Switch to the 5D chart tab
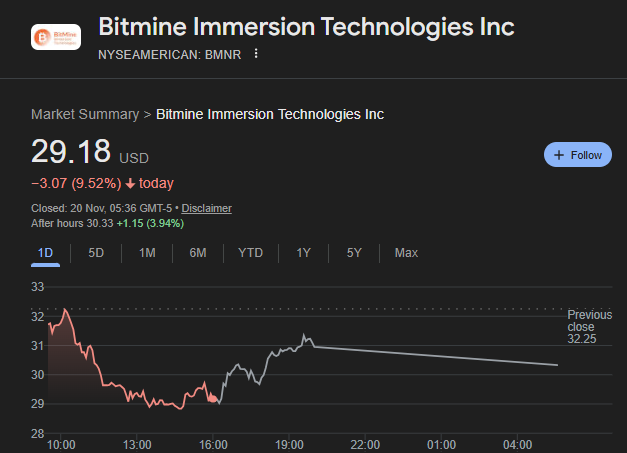627x453 pixels. [96, 252]
